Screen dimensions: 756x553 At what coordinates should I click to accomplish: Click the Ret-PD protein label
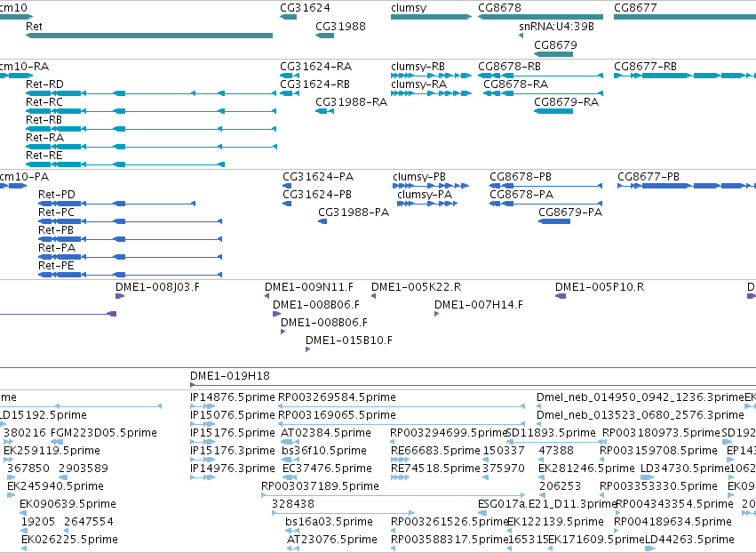(x=57, y=195)
